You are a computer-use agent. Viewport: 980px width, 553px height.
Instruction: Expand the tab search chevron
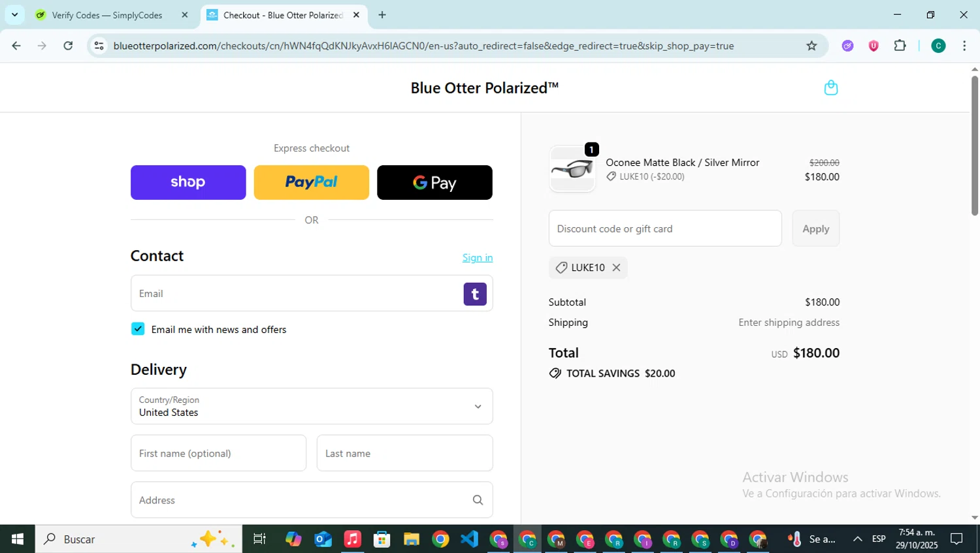pos(14,14)
